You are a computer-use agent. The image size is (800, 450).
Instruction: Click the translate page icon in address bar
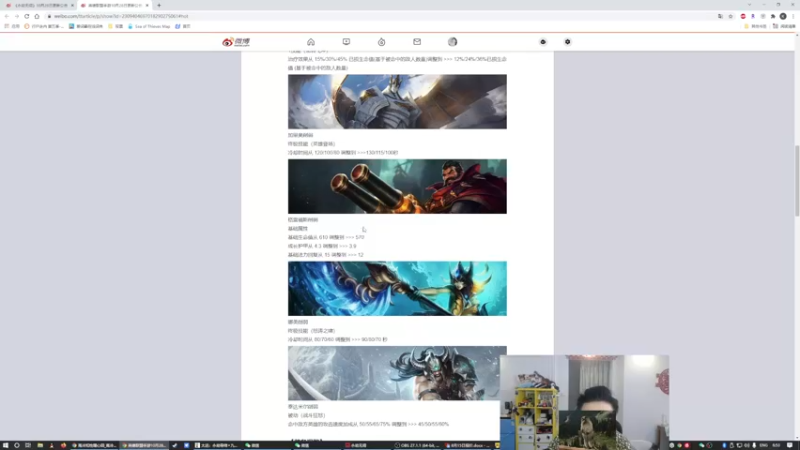720,16
